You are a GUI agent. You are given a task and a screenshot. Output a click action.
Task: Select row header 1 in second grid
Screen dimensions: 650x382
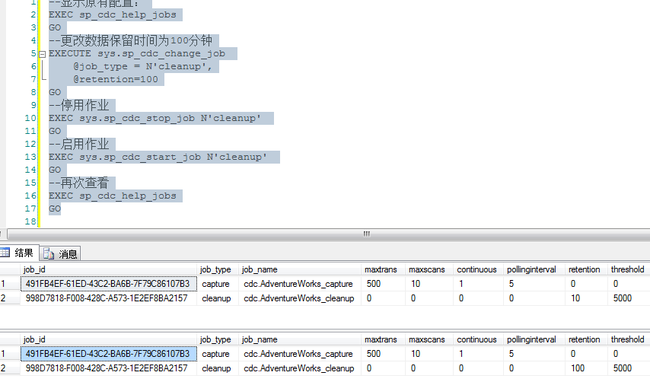(x=10, y=353)
